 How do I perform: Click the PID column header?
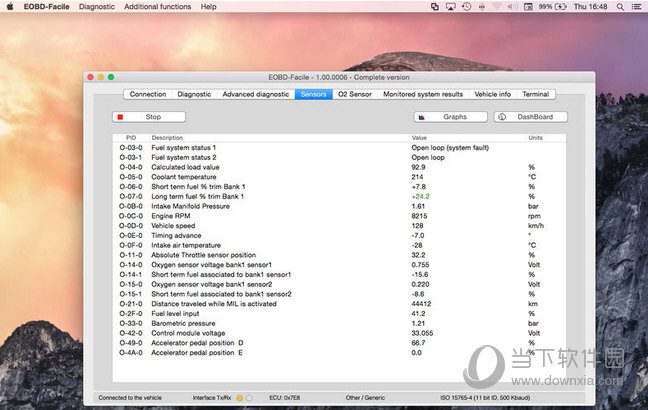coord(131,138)
